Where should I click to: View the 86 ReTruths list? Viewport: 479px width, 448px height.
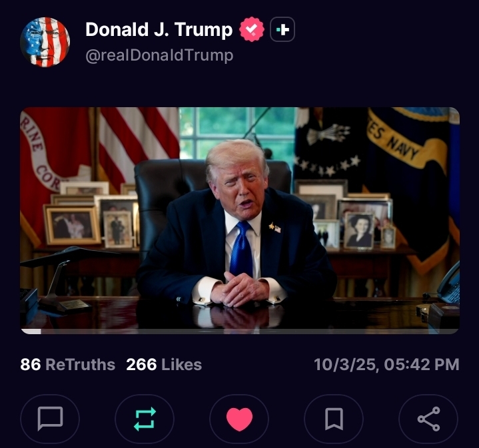click(x=68, y=364)
